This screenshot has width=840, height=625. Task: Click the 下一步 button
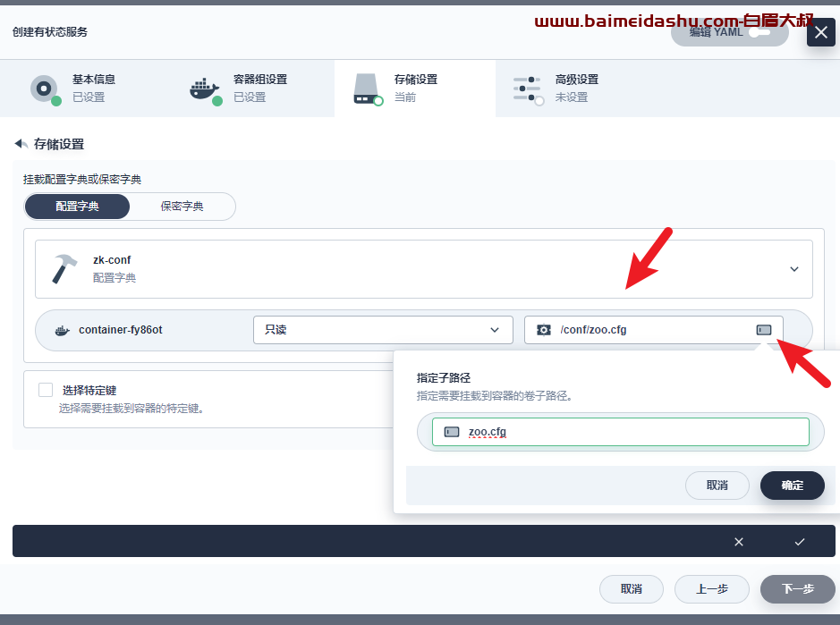click(798, 589)
